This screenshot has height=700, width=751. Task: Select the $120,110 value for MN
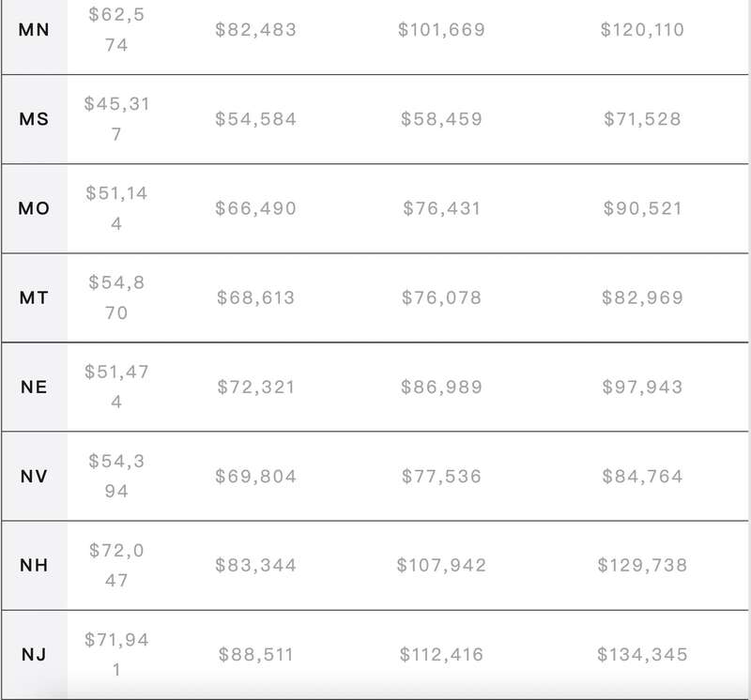(x=642, y=30)
